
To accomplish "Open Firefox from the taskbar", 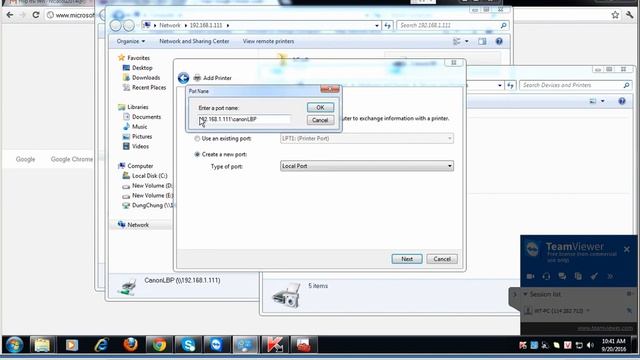I will tap(130, 345).
